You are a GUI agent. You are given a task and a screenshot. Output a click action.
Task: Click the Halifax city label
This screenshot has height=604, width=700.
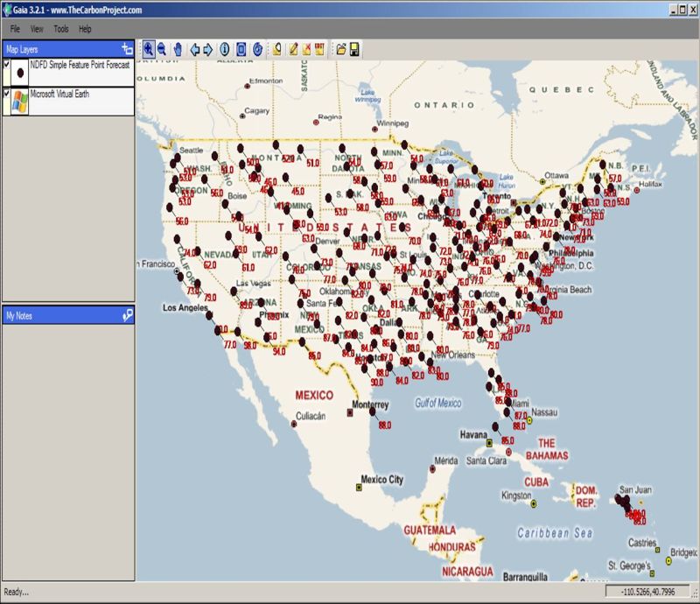click(x=650, y=184)
